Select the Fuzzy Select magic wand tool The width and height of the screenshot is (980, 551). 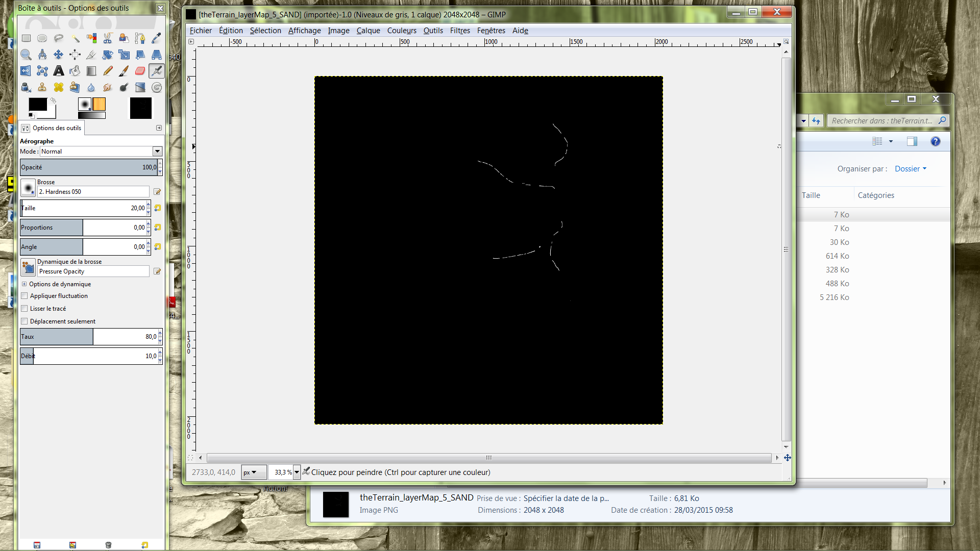click(x=75, y=38)
